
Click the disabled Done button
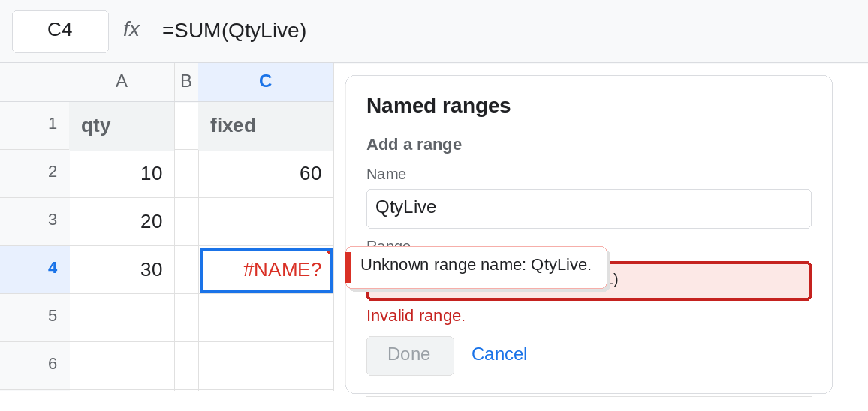[x=410, y=355]
